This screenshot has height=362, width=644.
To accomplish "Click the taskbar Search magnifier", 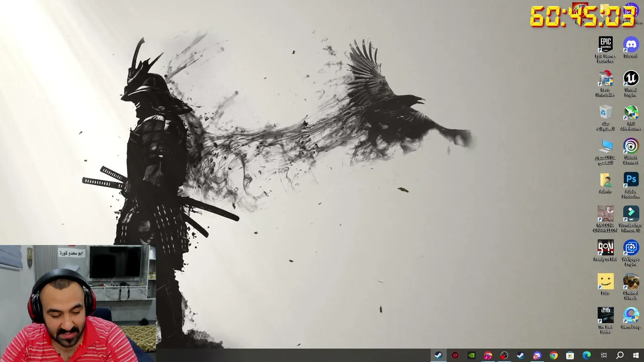I will pyautogui.click(x=620, y=355).
